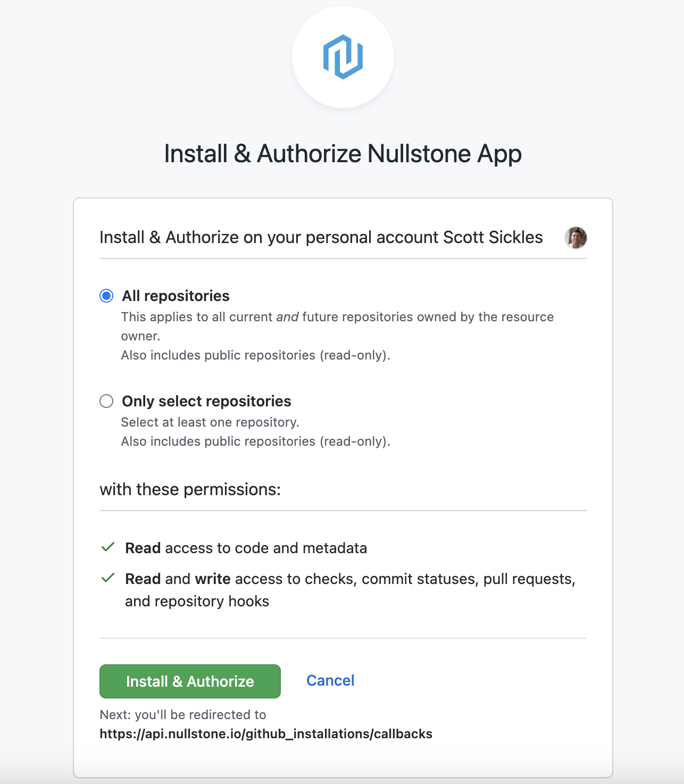Click the api.nullstone.io callback URL

pyautogui.click(x=265, y=733)
